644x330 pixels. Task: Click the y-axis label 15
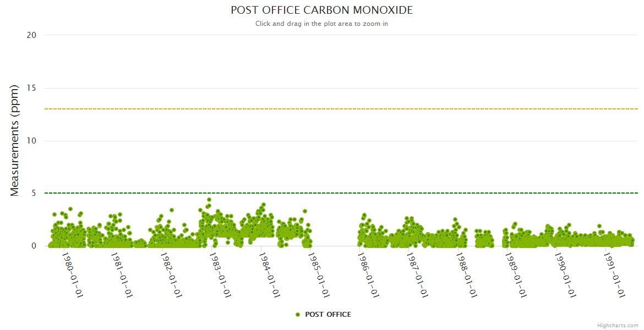tap(31, 88)
